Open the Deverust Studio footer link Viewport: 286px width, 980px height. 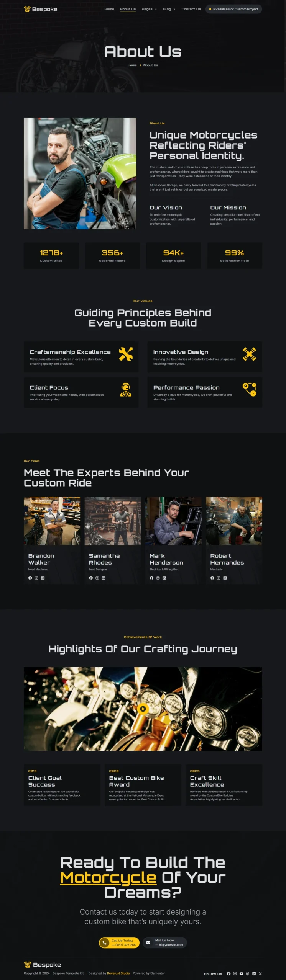(118, 973)
